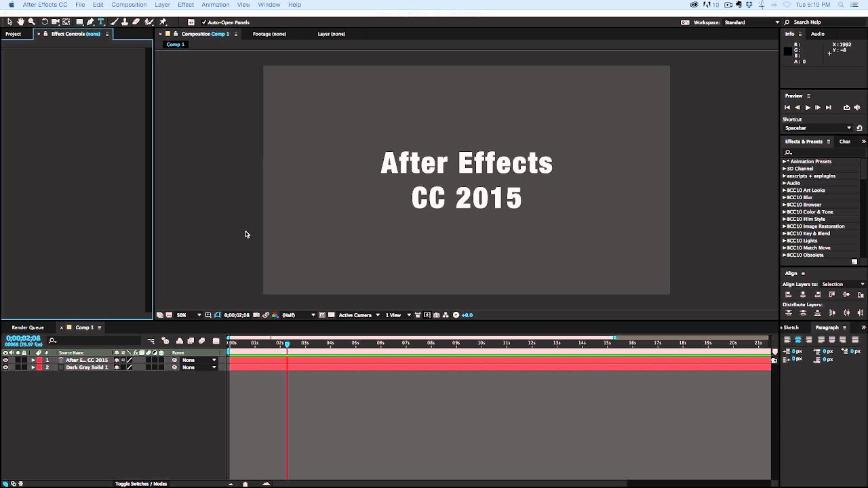
Task: Select the Pen tool
Action: pos(90,22)
